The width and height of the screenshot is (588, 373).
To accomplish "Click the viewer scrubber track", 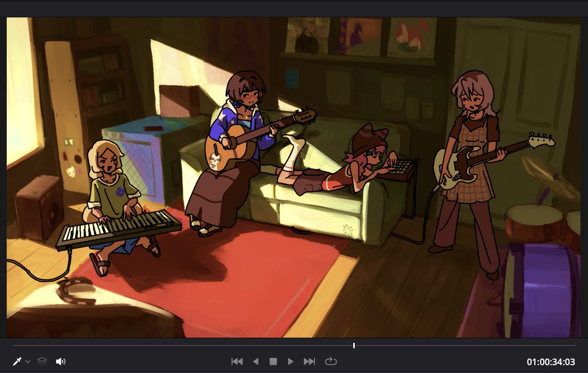I will tap(294, 346).
